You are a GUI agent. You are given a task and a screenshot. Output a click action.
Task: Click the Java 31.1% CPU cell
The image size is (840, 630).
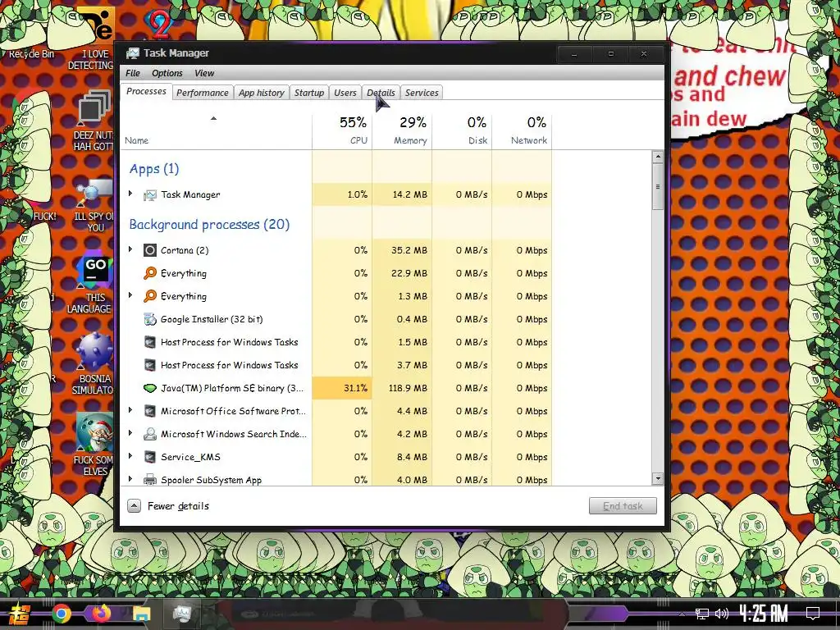(x=342, y=388)
